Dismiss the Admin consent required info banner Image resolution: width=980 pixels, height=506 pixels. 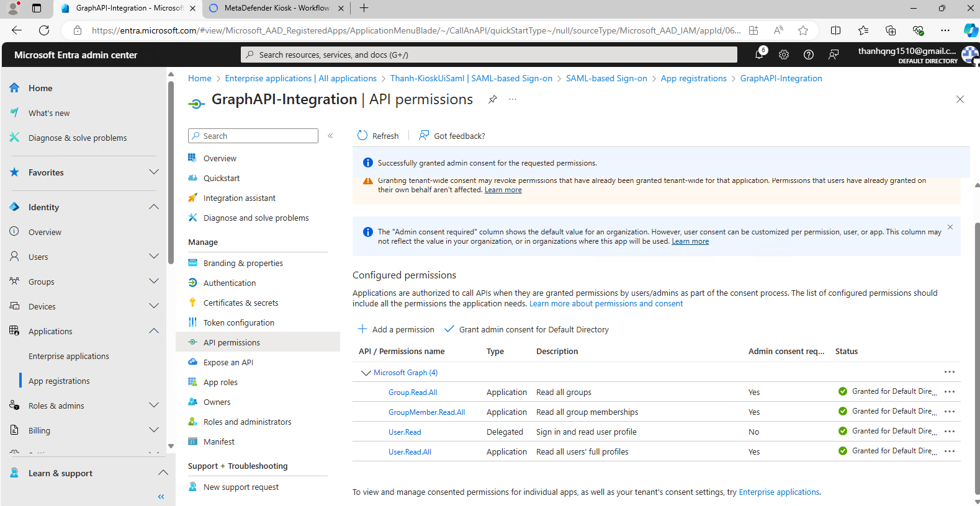click(x=950, y=227)
